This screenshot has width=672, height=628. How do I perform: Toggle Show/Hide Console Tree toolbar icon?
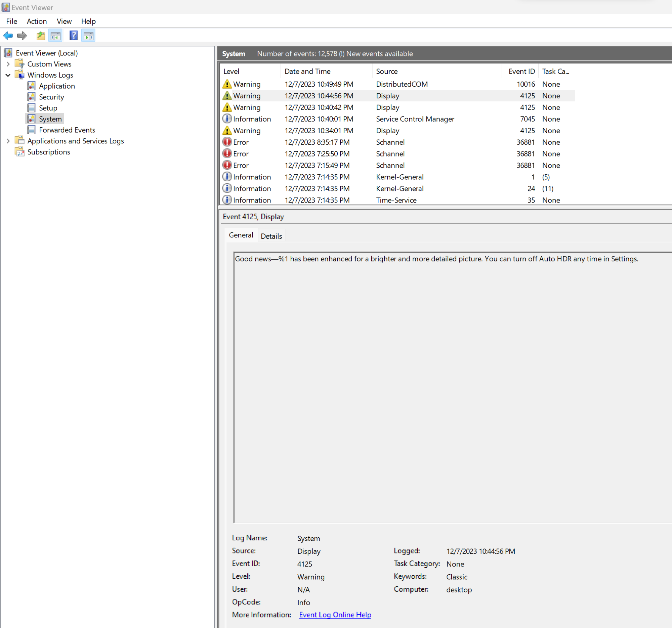point(55,36)
